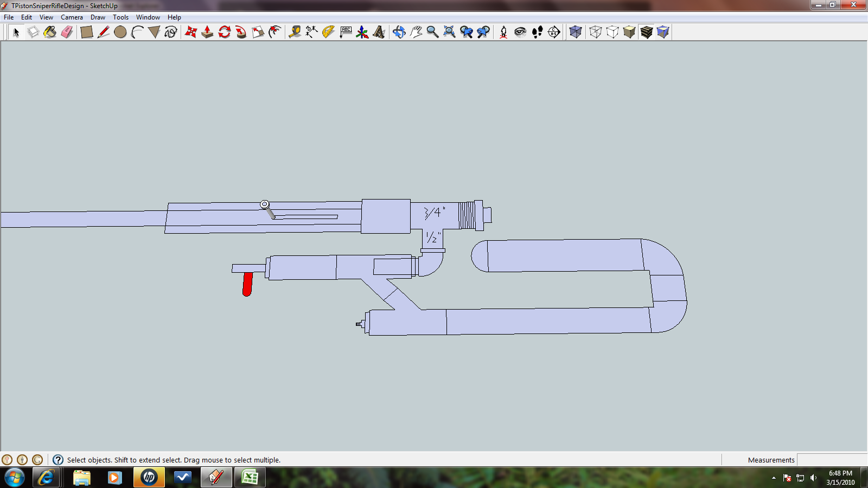Open the Window menu
This screenshot has height=488, width=868.
tap(148, 17)
